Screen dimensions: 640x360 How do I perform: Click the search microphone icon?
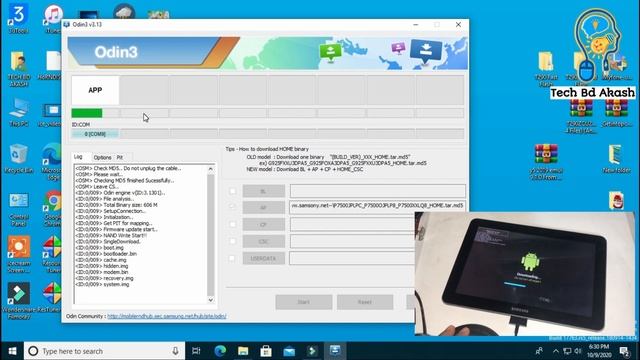tap(175, 351)
